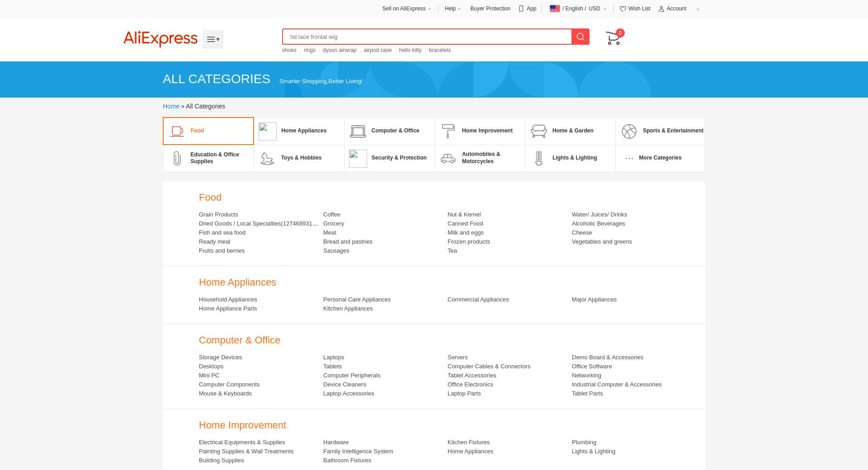868x470 pixels.
Task: Expand the Sell on AliExpress dropdown
Action: 406,9
